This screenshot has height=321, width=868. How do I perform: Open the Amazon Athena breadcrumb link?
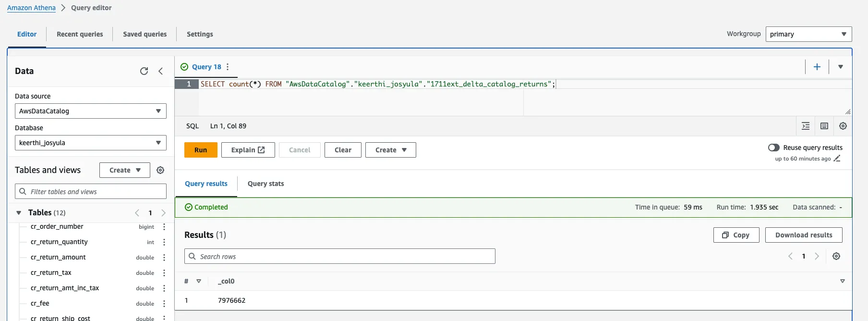pos(31,8)
